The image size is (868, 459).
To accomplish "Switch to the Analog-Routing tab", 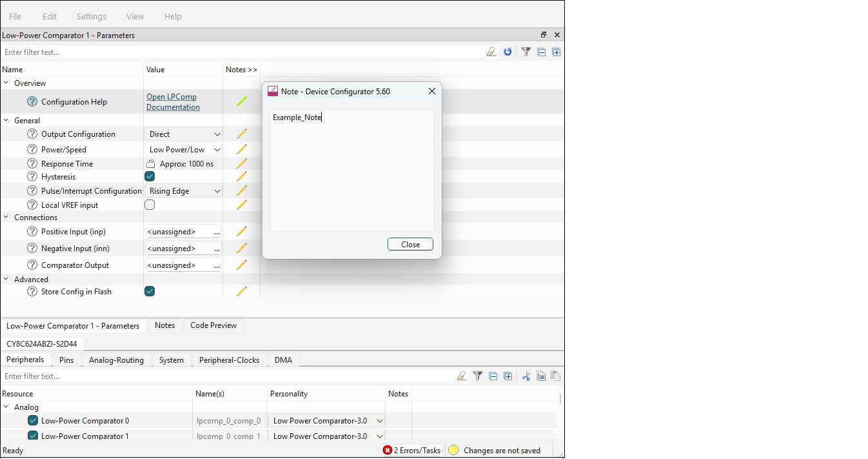I will click(116, 360).
